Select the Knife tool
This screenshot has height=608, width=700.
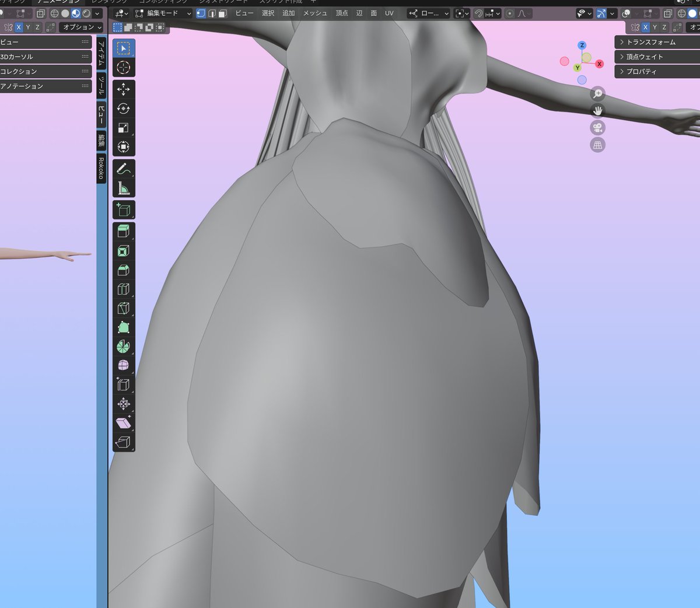[123, 309]
